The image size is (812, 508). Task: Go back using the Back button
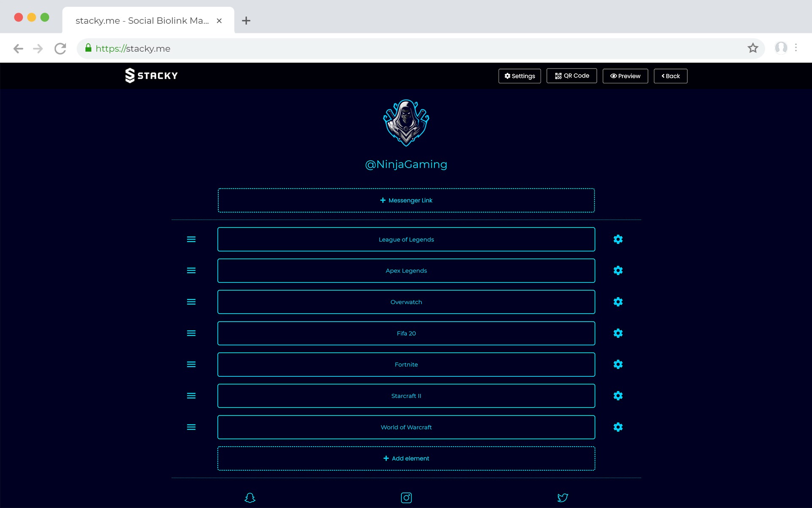pos(670,76)
